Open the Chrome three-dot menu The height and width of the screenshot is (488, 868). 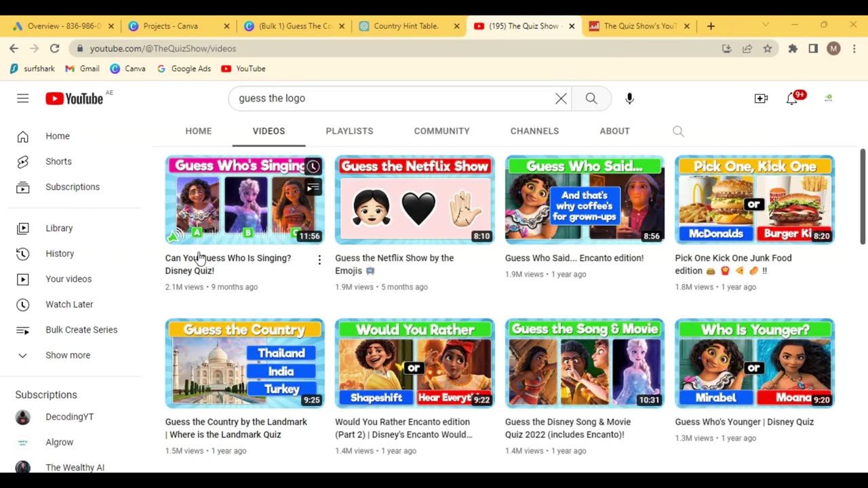tap(854, 49)
